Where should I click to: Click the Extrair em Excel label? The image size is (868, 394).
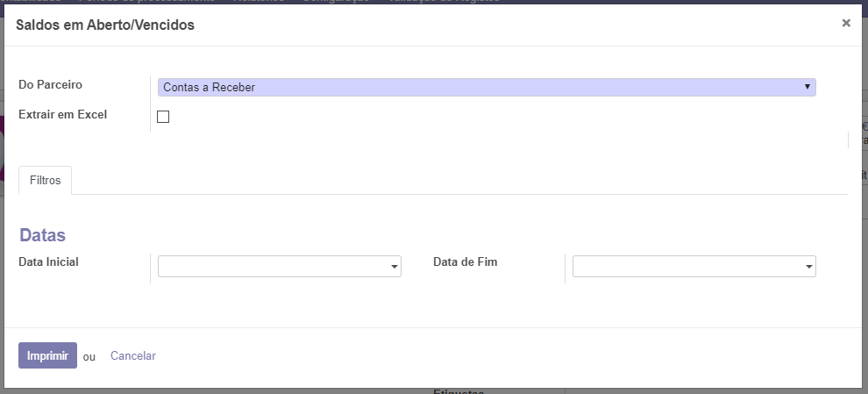coord(62,114)
